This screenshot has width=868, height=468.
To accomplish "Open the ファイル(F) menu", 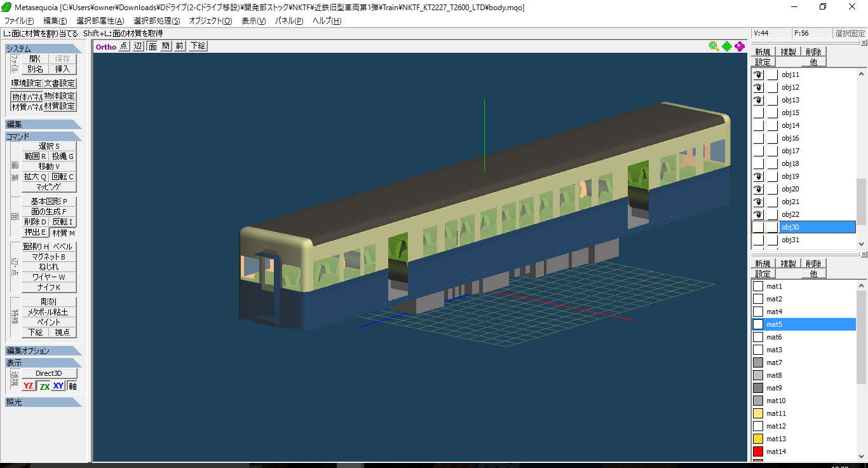I will 19,21.
